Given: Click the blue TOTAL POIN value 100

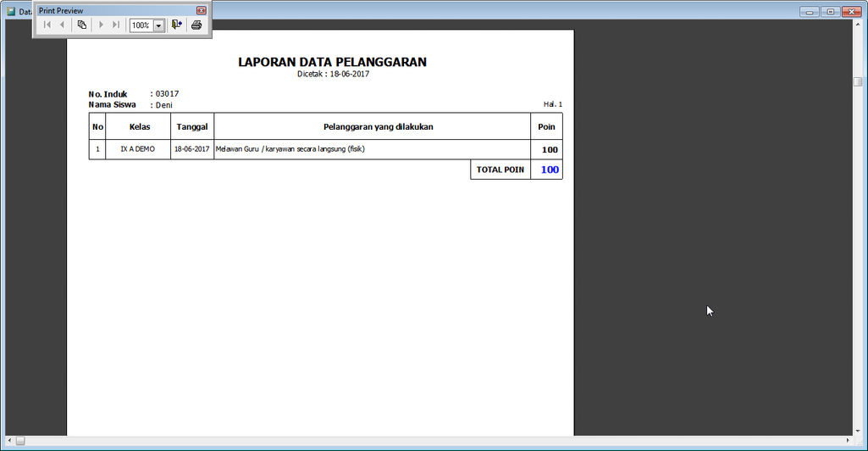Looking at the screenshot, I should click(550, 170).
